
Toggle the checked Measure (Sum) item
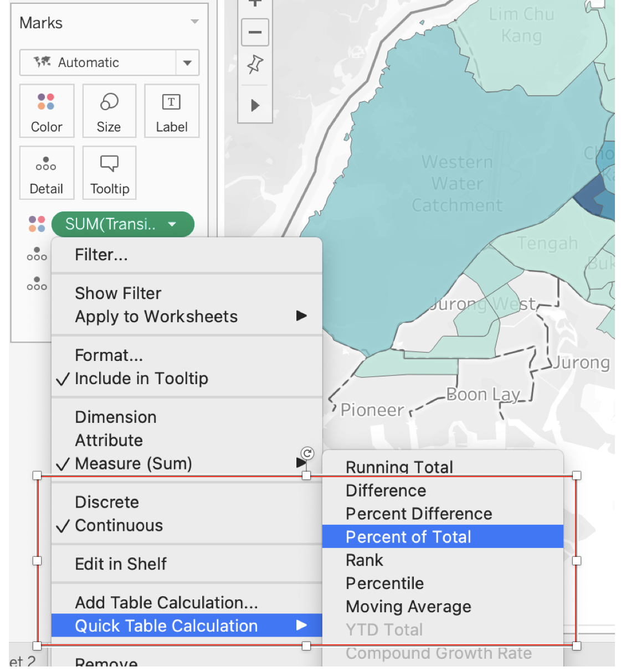pos(133,463)
